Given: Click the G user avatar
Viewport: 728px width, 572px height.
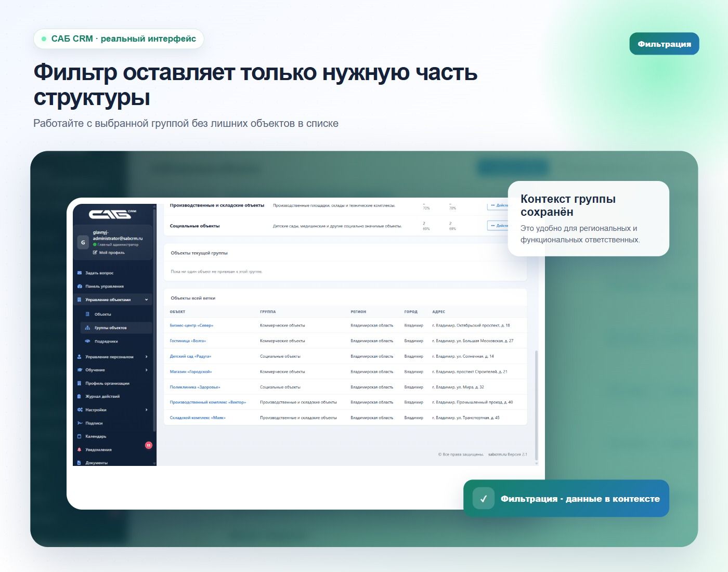Looking at the screenshot, I should coord(83,242).
